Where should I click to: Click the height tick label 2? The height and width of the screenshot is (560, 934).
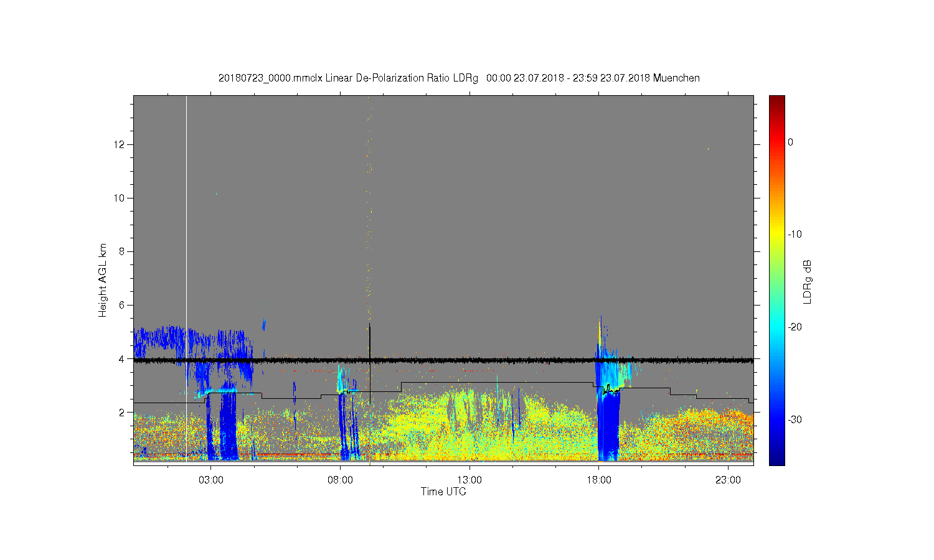coord(122,412)
